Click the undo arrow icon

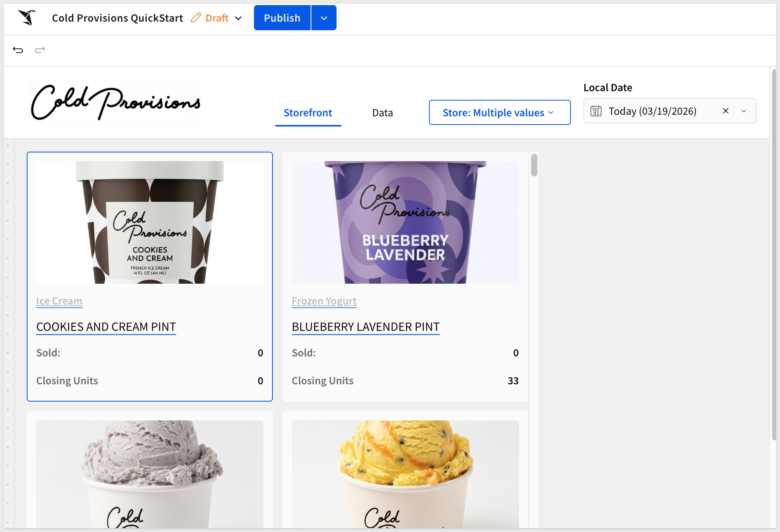click(x=18, y=50)
